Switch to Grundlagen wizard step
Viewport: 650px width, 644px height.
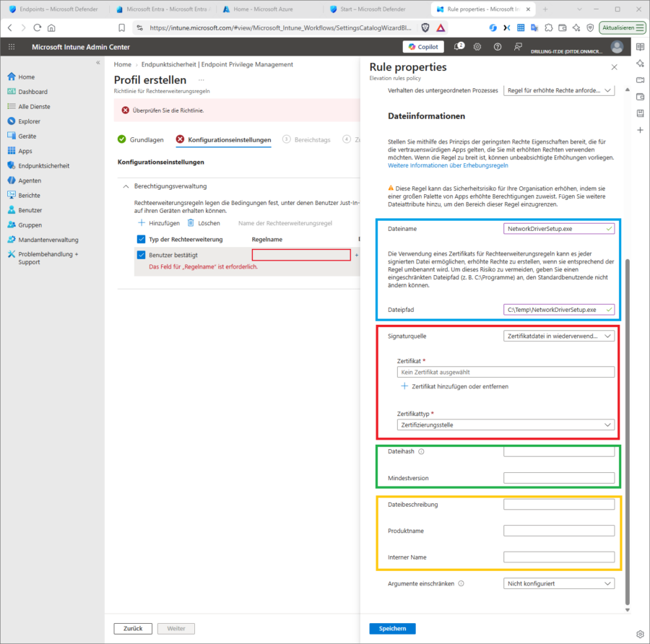pos(141,139)
